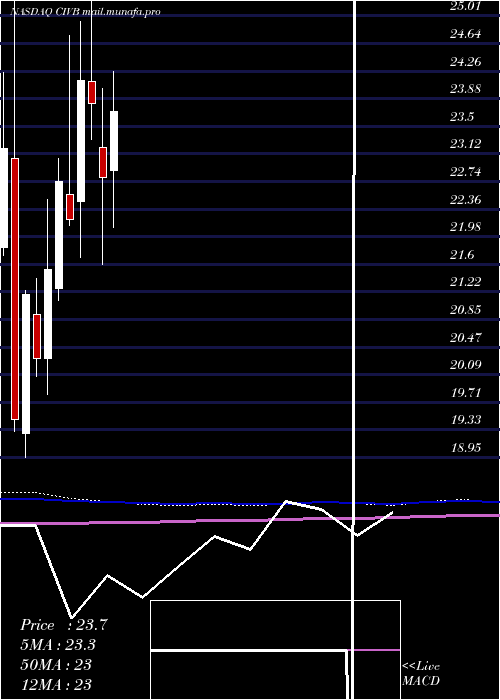The width and height of the screenshot is (500, 700).
Task: Click the 23.88 price axis label
Action: click(466, 89)
